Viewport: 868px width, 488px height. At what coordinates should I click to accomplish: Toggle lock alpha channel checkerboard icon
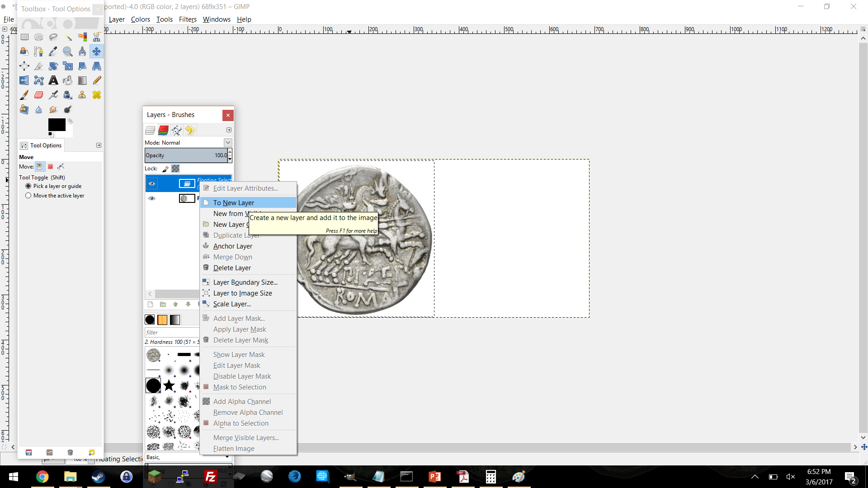[175, 169]
